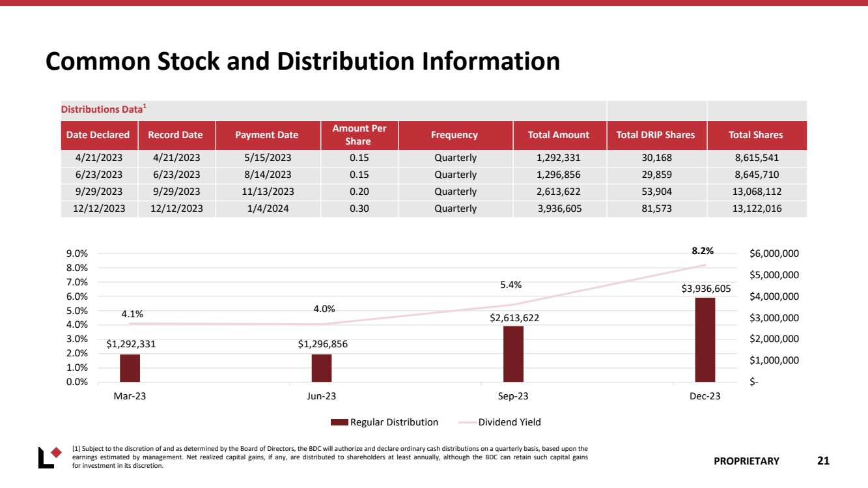Click the 8,615,541 total shares cell
The height and width of the screenshot is (488, 868).
[x=756, y=158]
